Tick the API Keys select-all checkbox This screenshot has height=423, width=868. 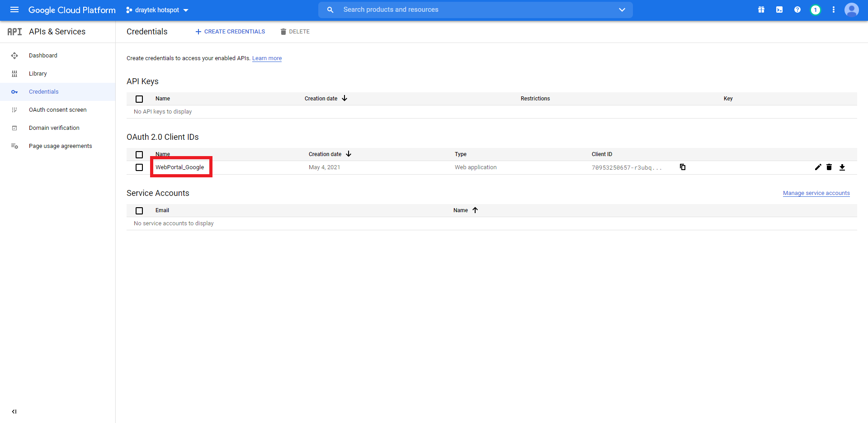pos(139,99)
